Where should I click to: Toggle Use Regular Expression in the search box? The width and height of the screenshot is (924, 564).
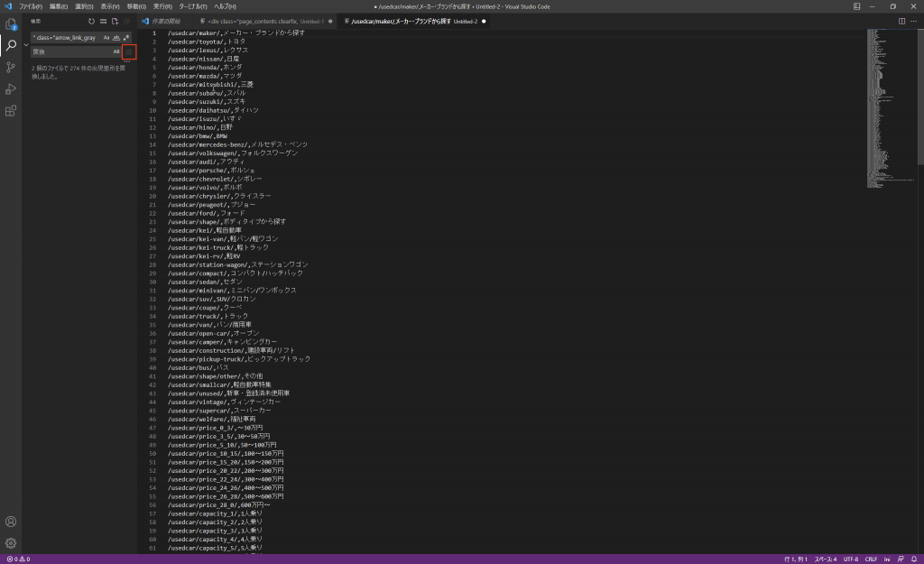pos(126,38)
